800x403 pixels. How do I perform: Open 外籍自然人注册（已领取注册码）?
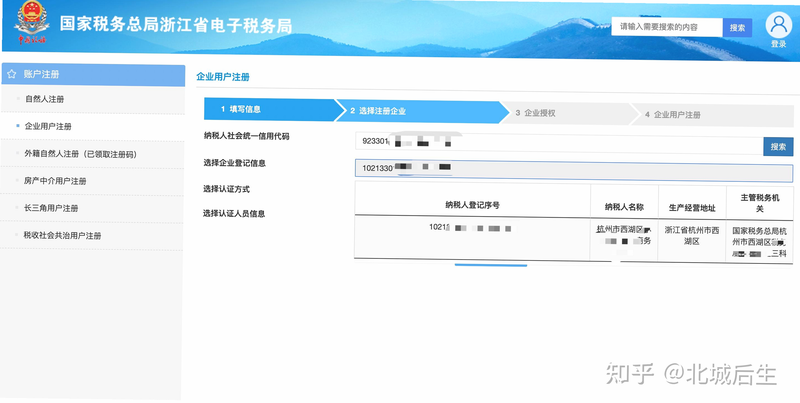(x=81, y=154)
